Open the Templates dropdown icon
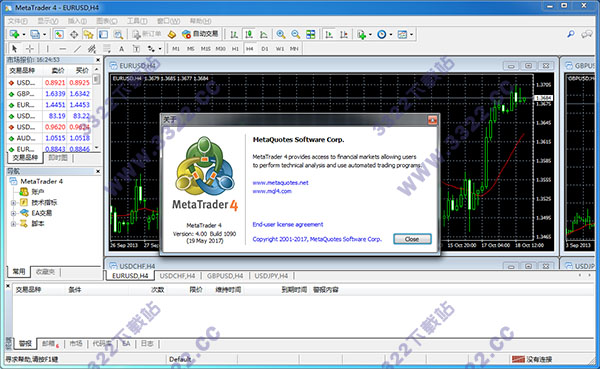 [402, 34]
